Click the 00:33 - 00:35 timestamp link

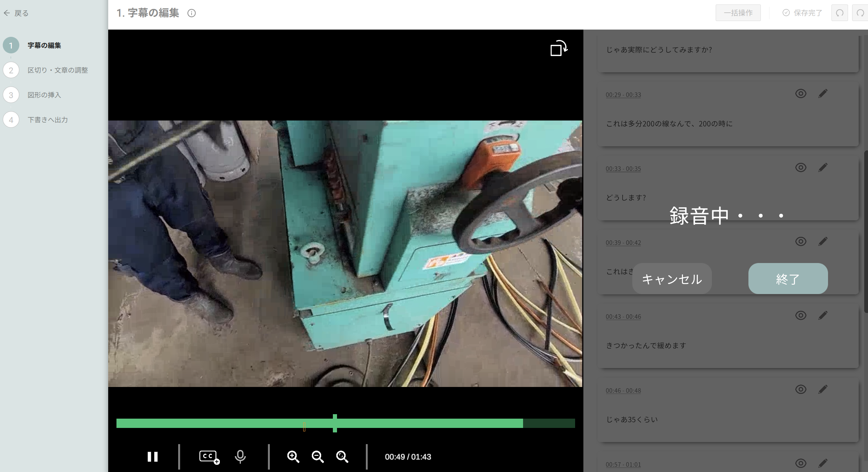coord(623,169)
